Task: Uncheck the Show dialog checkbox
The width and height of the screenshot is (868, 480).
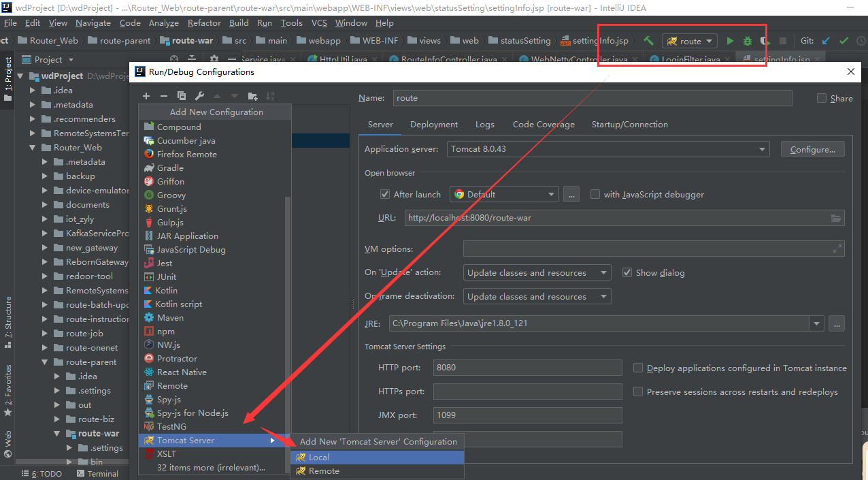Action: tap(627, 272)
